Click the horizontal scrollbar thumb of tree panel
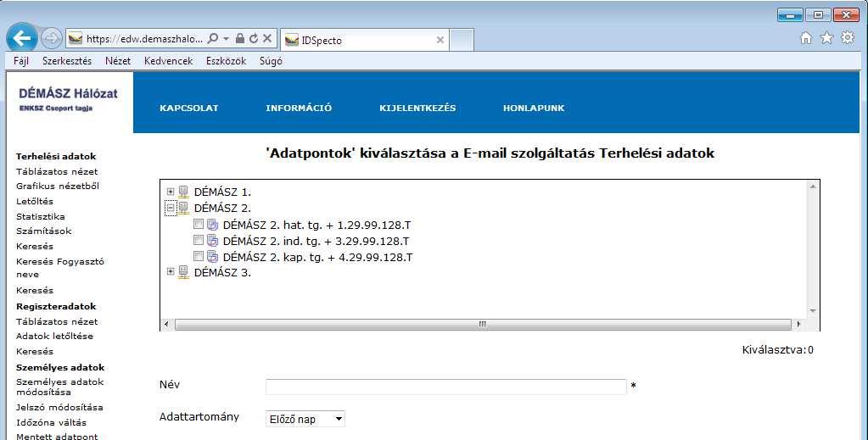 (483, 325)
